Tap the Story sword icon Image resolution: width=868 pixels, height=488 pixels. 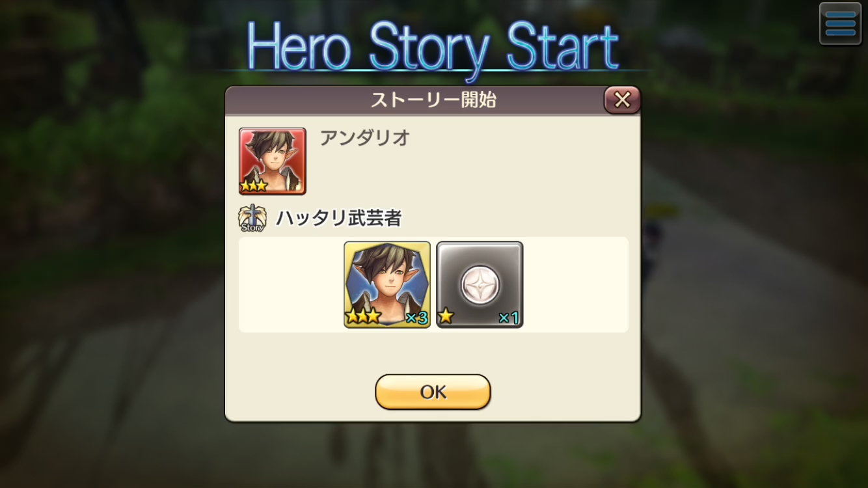252,219
